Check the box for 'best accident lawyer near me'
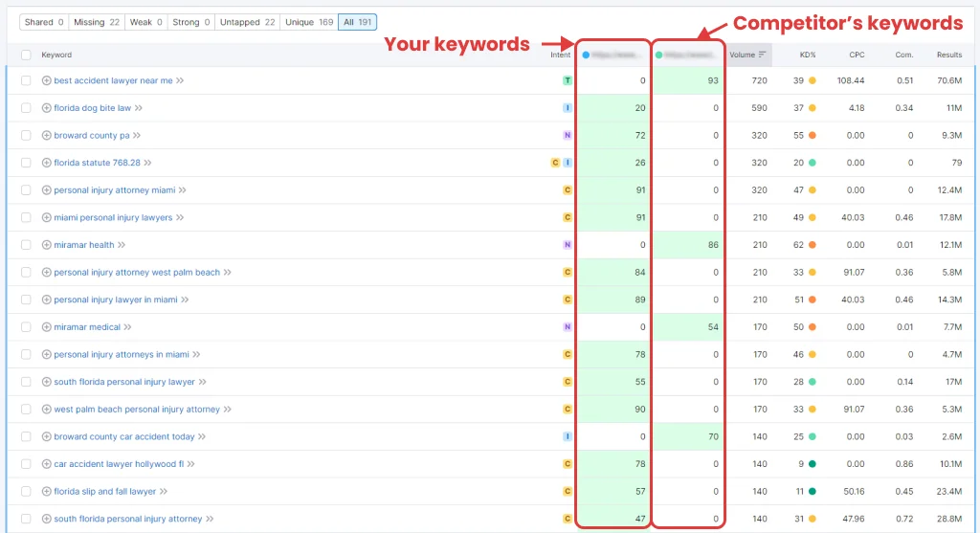The image size is (980, 533). 26,80
